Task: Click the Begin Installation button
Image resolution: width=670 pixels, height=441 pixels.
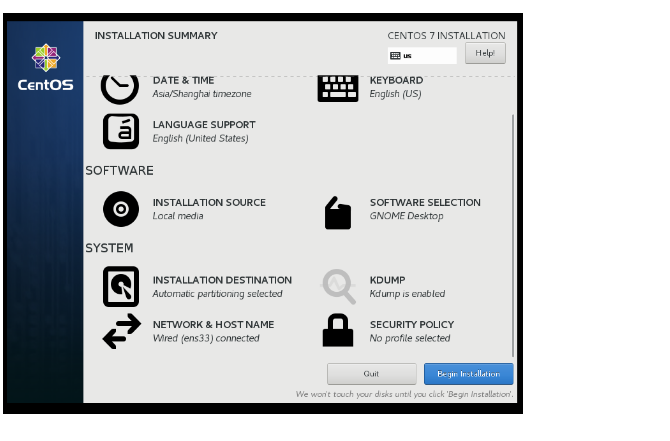Action: click(469, 374)
